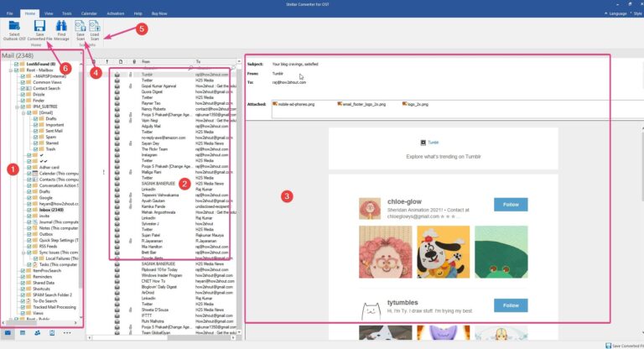Toggle the Outbox folder checkbox
The height and width of the screenshot is (349, 644).
[x=29, y=234]
